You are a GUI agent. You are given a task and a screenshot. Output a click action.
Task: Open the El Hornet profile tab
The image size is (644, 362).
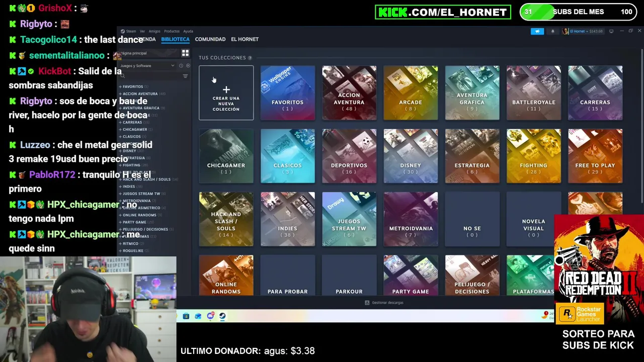pos(245,39)
